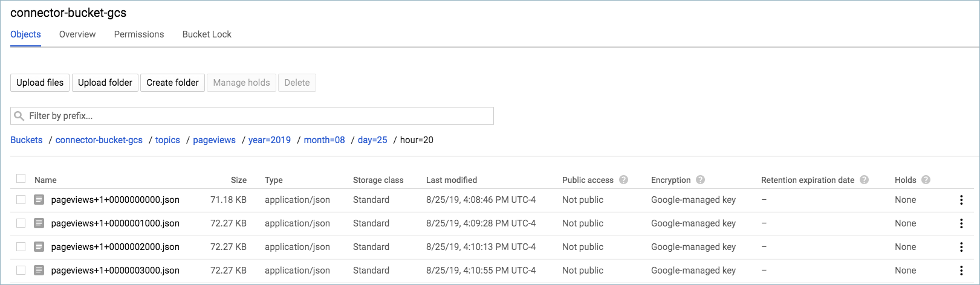Click file icon for pageviews+1+0000000000.json

pos(39,200)
